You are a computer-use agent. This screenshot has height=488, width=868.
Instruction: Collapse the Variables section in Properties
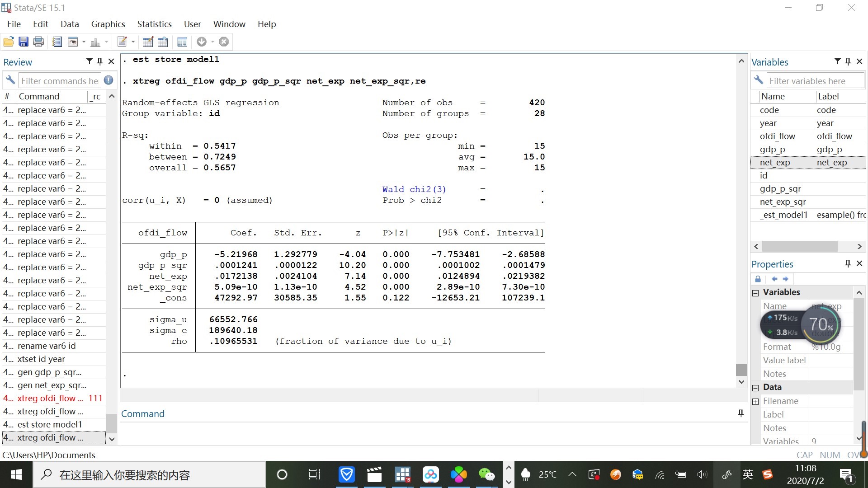[x=755, y=293]
